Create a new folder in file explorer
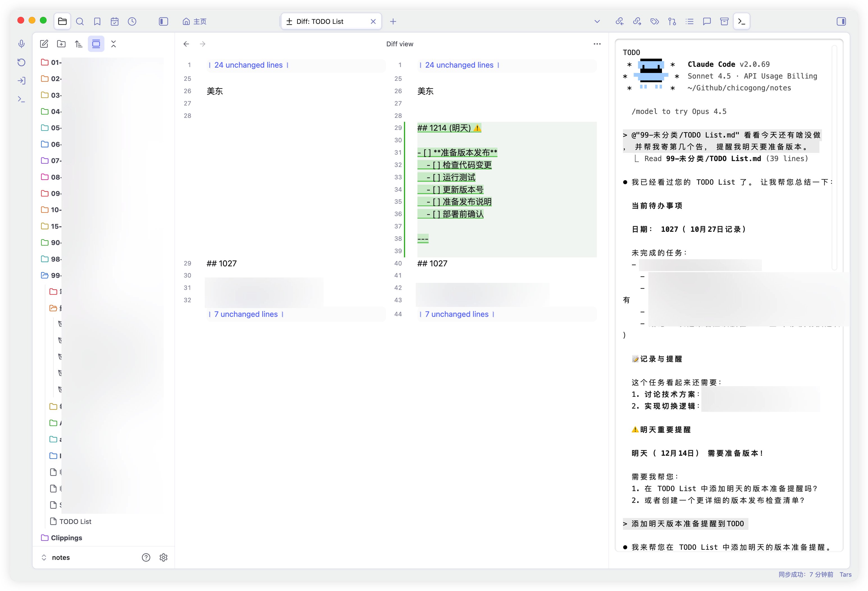 point(61,44)
